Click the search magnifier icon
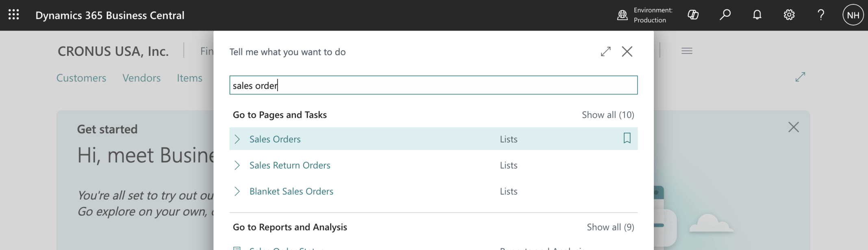This screenshot has width=868, height=250. pyautogui.click(x=725, y=15)
